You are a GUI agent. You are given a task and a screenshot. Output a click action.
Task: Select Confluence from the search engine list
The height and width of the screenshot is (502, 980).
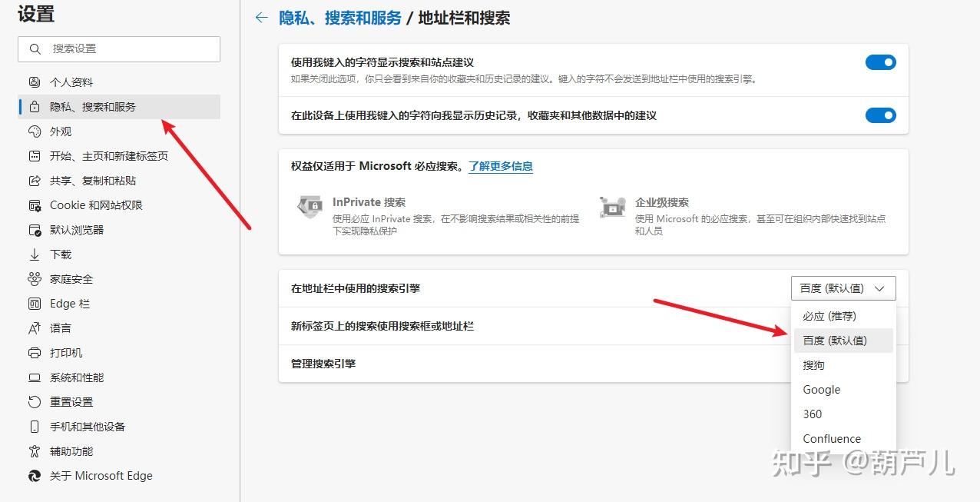tap(843, 439)
